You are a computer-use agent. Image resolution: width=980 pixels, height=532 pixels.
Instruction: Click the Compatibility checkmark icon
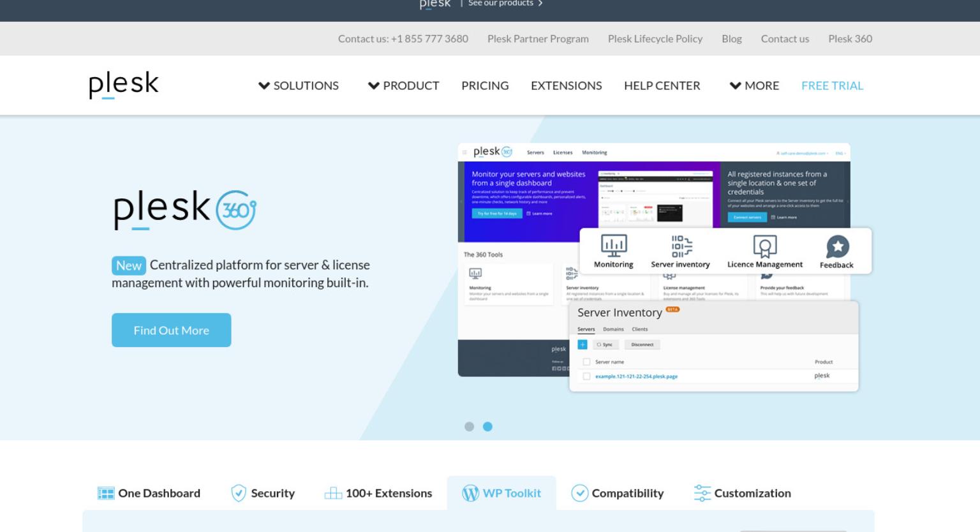tap(579, 493)
